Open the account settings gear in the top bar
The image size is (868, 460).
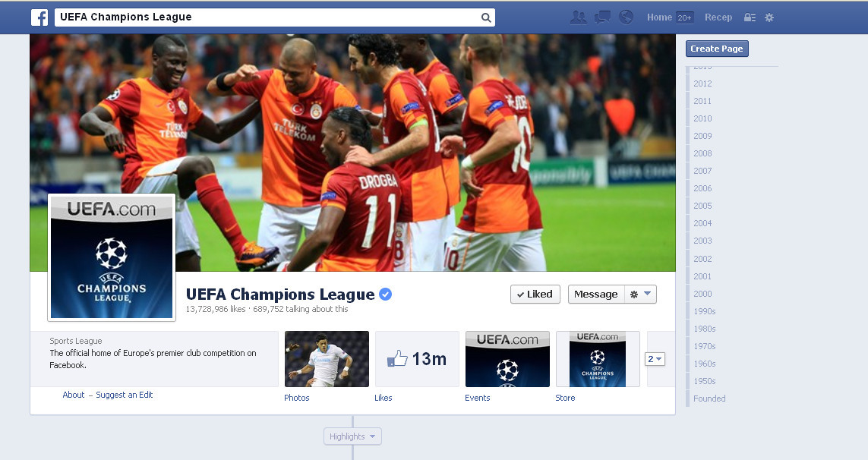[x=769, y=17]
